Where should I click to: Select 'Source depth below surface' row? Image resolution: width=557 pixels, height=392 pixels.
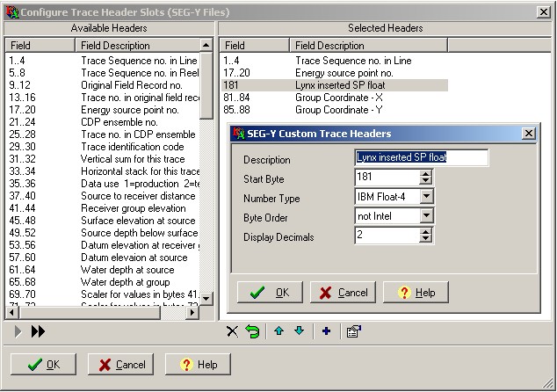click(x=103, y=233)
